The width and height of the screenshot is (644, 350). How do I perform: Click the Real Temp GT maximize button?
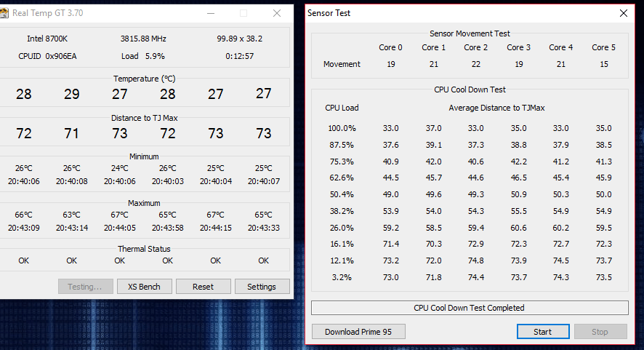click(243, 13)
